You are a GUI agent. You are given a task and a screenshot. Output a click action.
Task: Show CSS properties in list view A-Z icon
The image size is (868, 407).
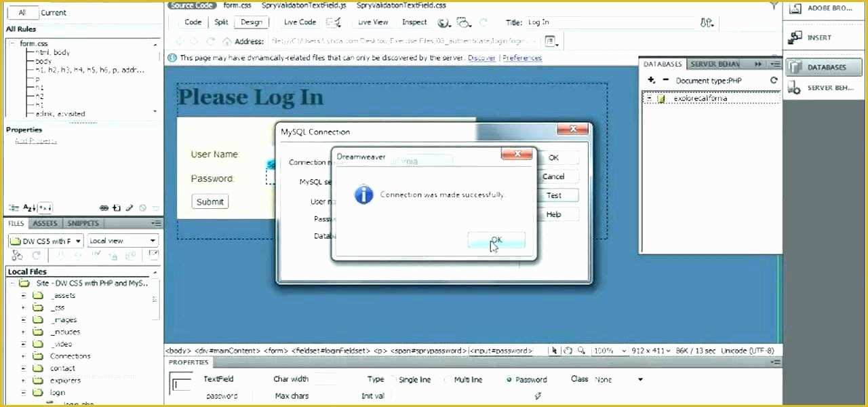(29, 208)
